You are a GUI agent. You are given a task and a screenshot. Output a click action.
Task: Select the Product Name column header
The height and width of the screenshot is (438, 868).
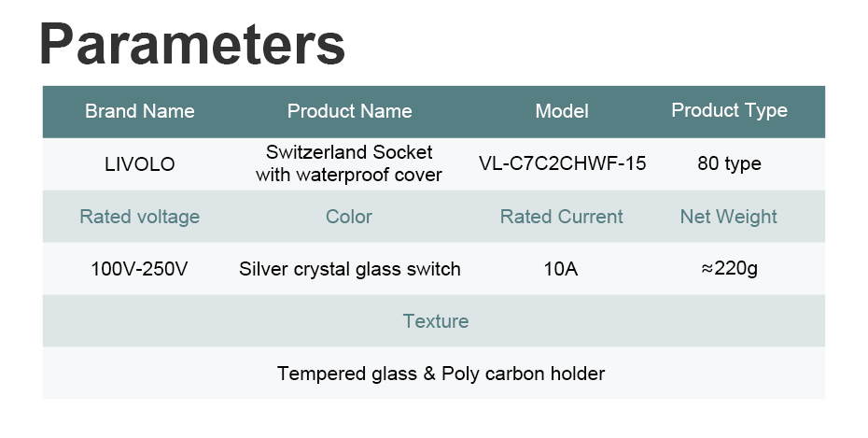(x=349, y=111)
